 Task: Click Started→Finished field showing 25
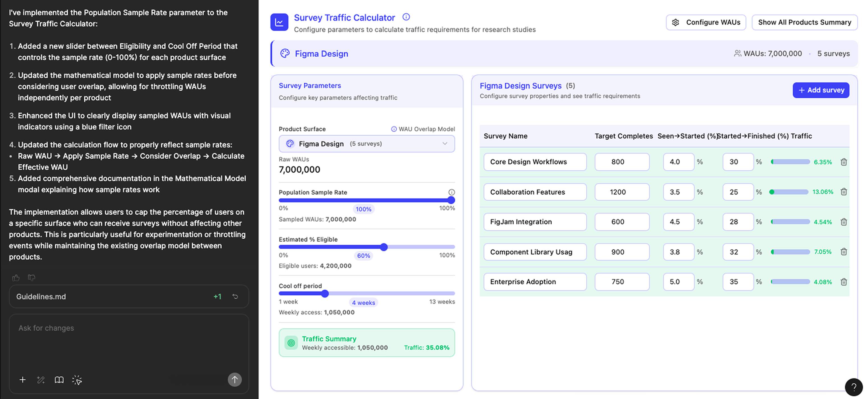(x=738, y=192)
